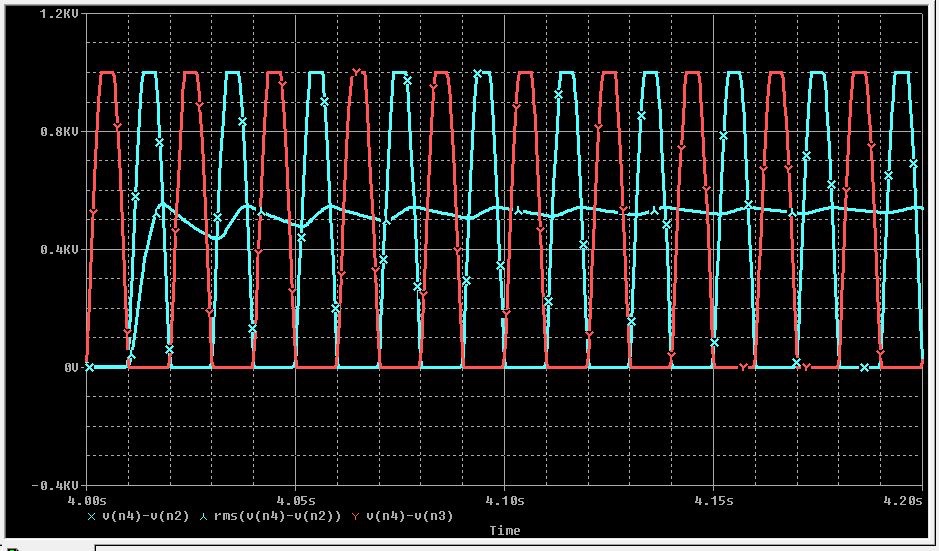Click the 0V y-axis label
Viewport: 939px width, 551px height.
[70, 368]
